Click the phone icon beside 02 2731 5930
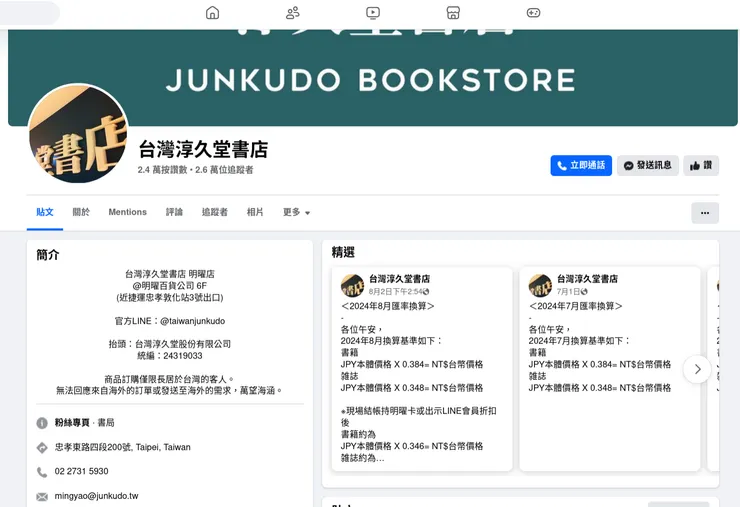Screen dimensions: 740x507 tap(42, 472)
